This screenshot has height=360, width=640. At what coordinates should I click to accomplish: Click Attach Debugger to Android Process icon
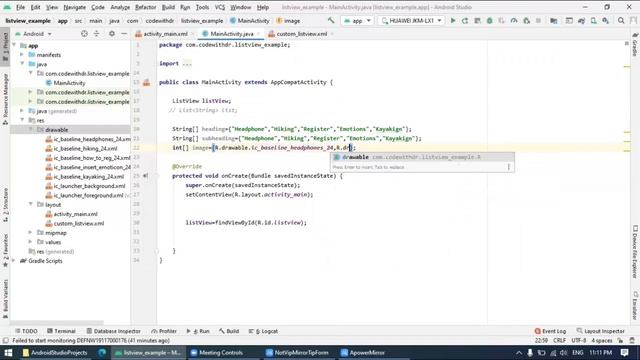tap(527, 20)
